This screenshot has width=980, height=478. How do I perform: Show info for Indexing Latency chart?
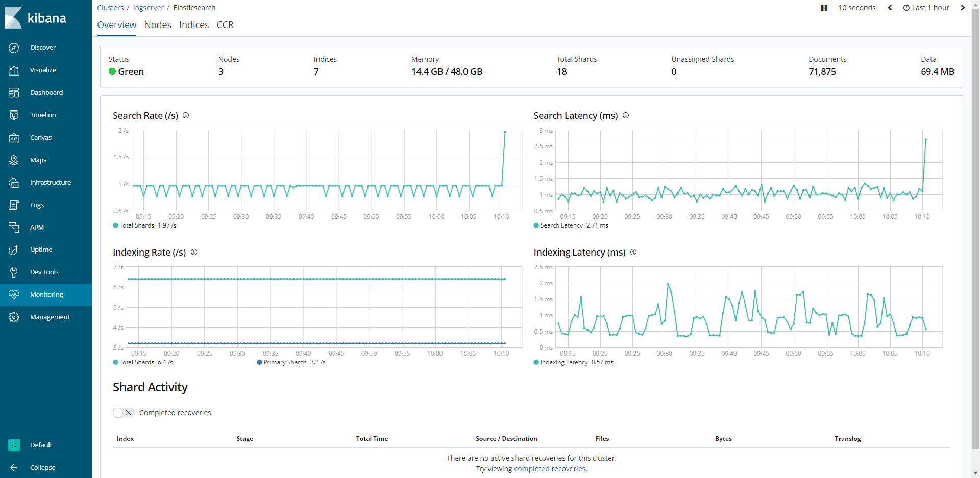pyautogui.click(x=633, y=252)
